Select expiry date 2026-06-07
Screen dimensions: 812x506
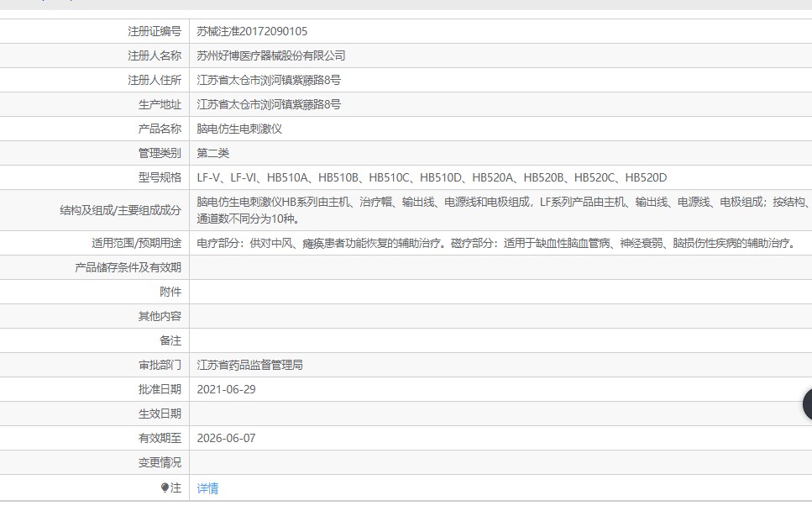point(227,438)
